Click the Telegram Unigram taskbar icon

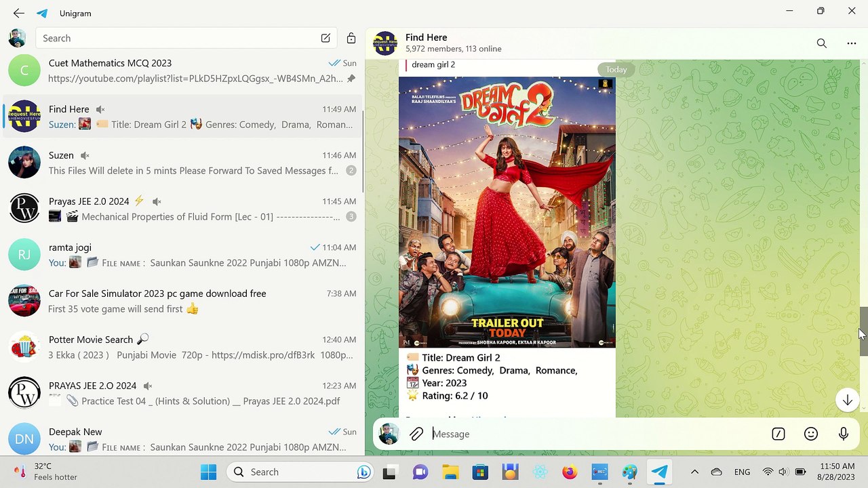coord(659,472)
